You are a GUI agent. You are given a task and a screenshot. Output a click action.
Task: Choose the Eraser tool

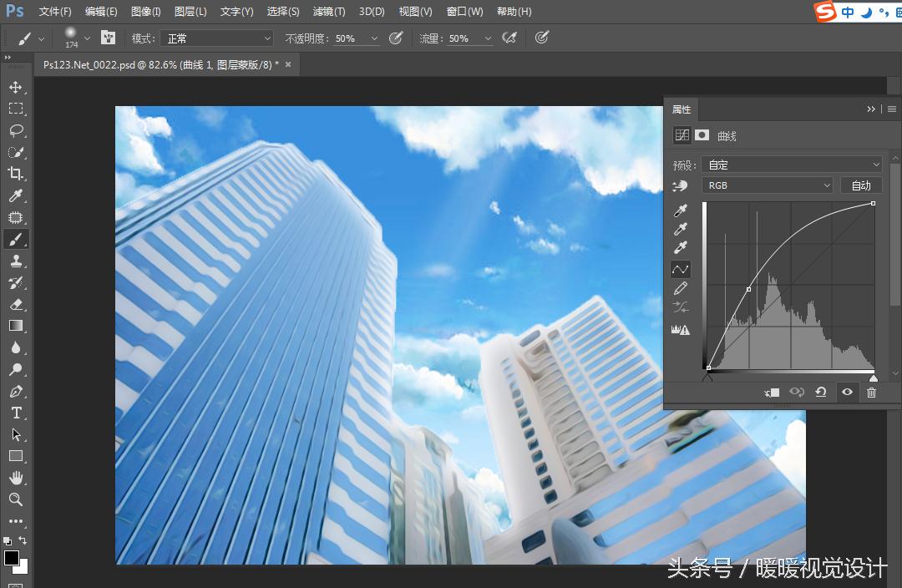(x=16, y=305)
